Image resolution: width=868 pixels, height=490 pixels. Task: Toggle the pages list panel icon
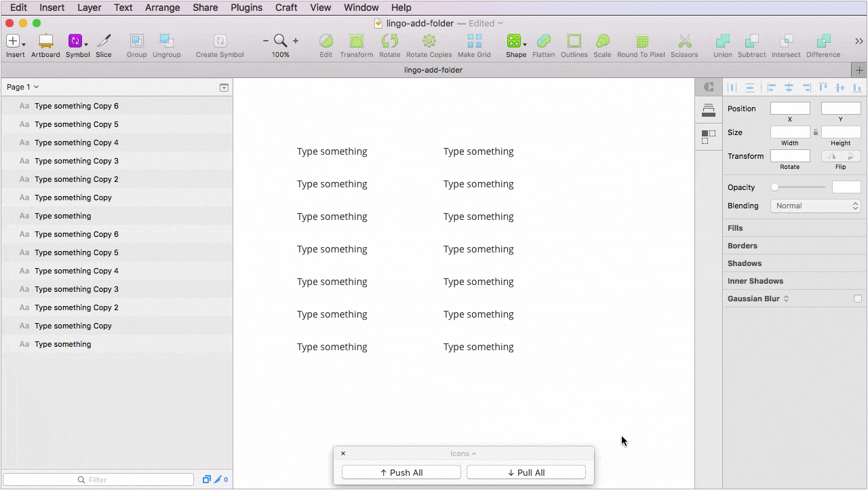(x=224, y=88)
